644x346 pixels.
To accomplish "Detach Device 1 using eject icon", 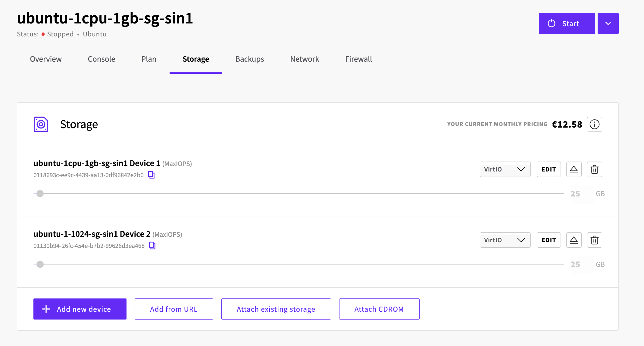I will point(574,169).
